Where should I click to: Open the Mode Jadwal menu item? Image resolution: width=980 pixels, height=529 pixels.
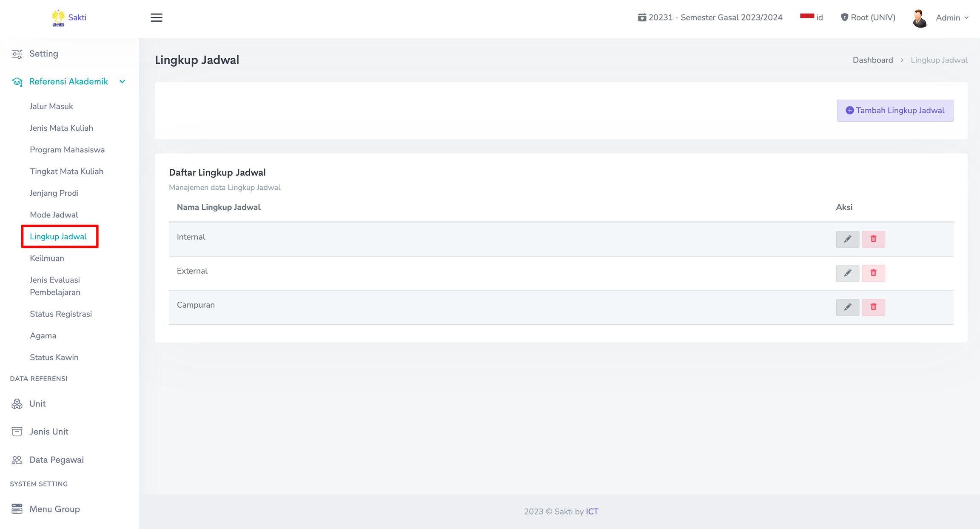pyautogui.click(x=54, y=215)
